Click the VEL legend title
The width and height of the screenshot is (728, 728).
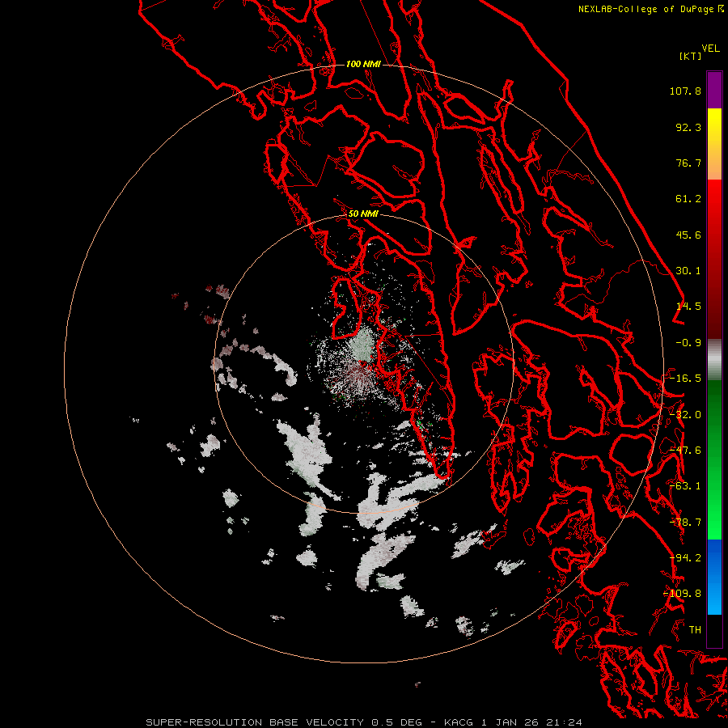point(710,49)
